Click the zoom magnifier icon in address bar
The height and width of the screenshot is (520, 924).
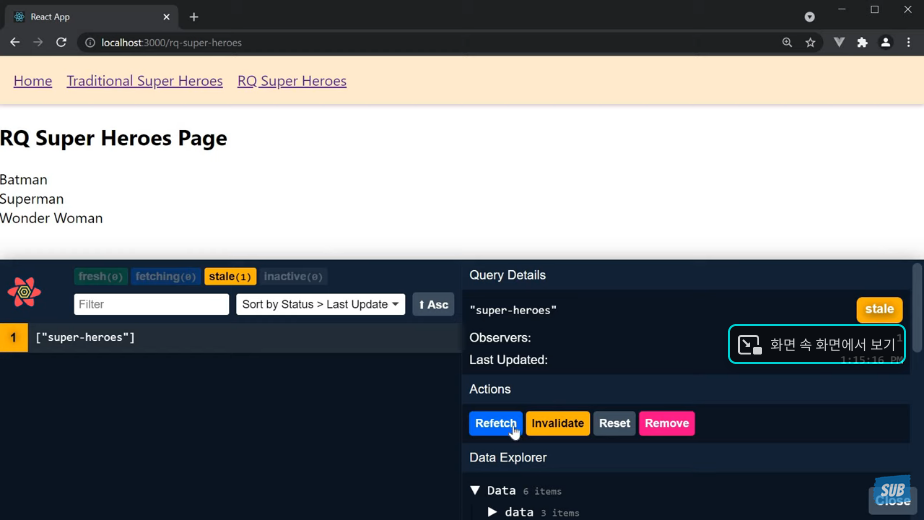click(787, 42)
